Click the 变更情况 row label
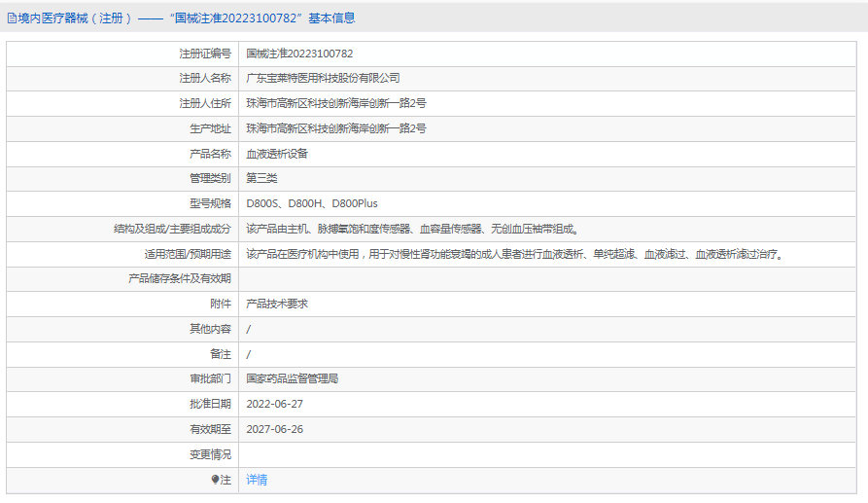Viewport: 868px width, 503px height. [210, 454]
